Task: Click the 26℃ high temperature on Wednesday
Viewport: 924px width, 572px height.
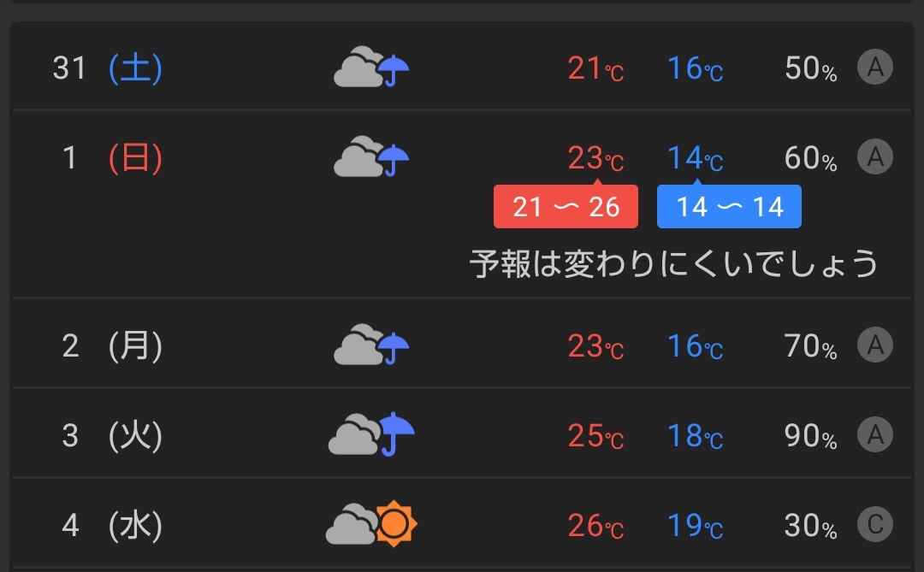Action: point(595,526)
